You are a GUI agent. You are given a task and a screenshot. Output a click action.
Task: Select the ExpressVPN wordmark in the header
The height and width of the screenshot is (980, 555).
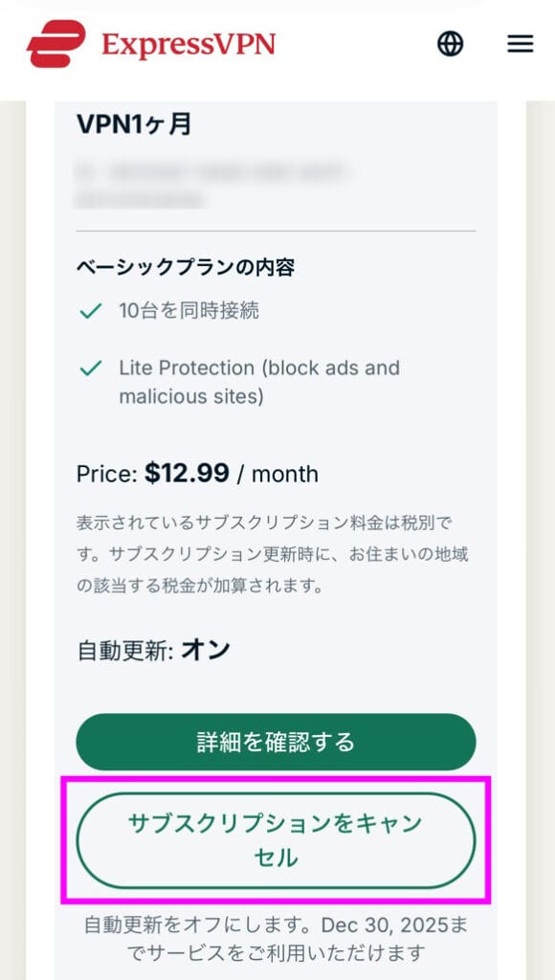[x=188, y=43]
